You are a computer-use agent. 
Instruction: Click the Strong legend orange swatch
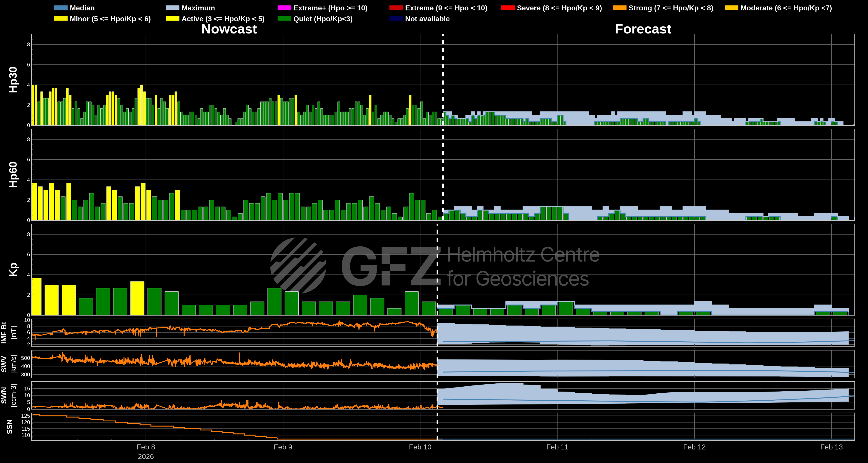[619, 8]
